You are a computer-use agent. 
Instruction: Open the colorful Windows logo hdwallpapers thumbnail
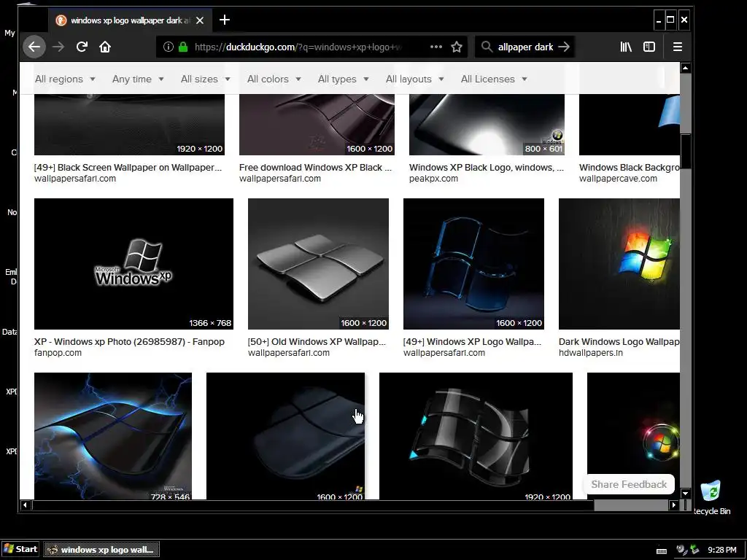tap(619, 264)
